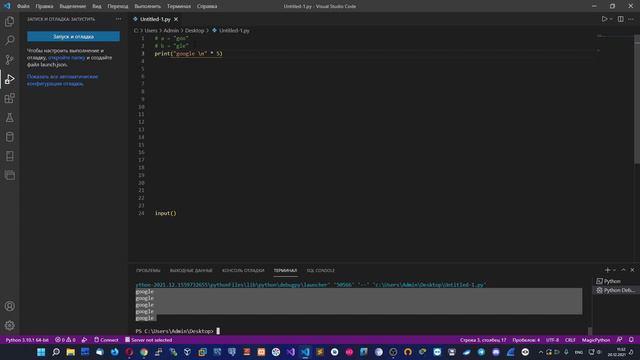Select Python 3.10.1 64-bit interpreter in status bar
The image size is (640, 360).
27,340
